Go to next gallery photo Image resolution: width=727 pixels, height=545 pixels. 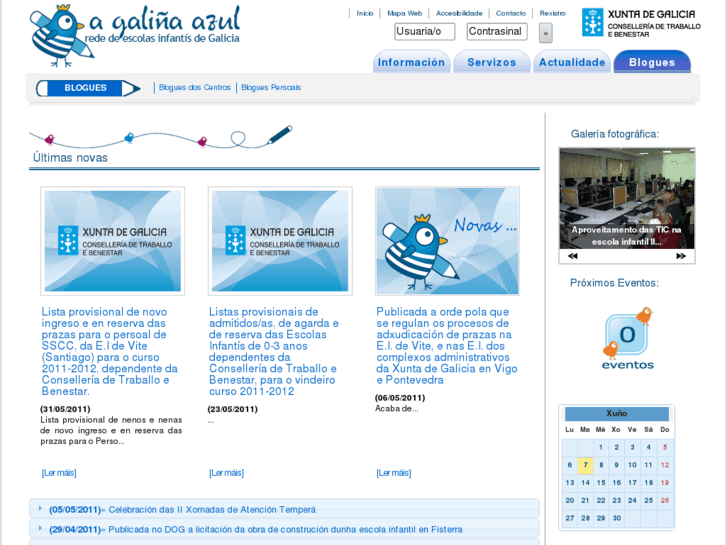681,256
